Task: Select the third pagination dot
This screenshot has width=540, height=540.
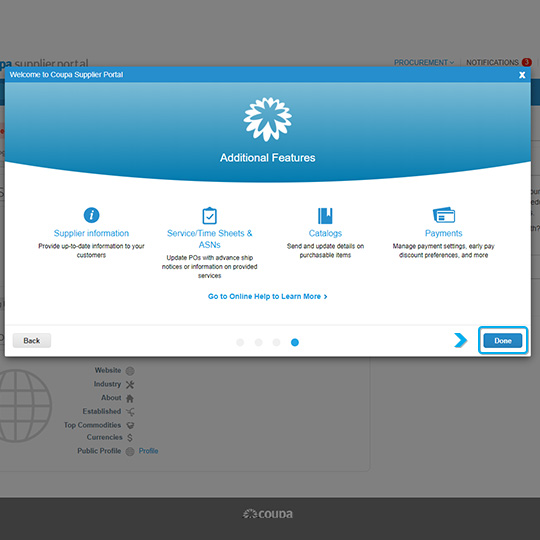Action: (276, 342)
